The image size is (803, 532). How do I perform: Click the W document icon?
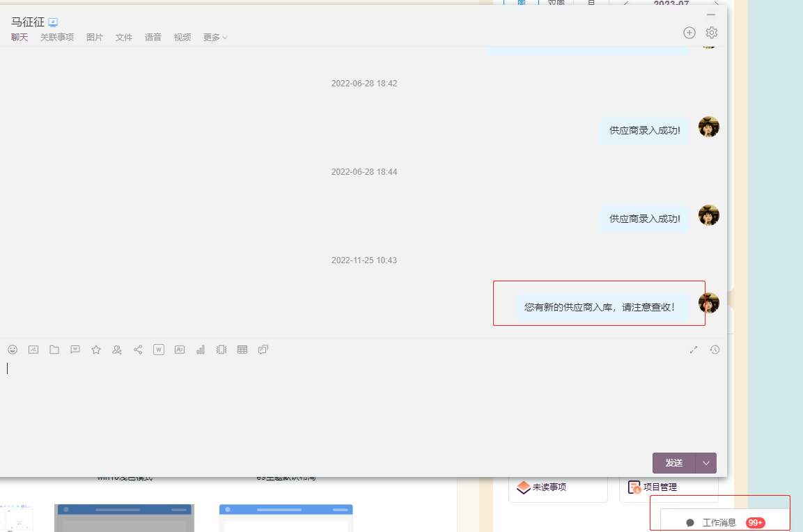(x=159, y=350)
